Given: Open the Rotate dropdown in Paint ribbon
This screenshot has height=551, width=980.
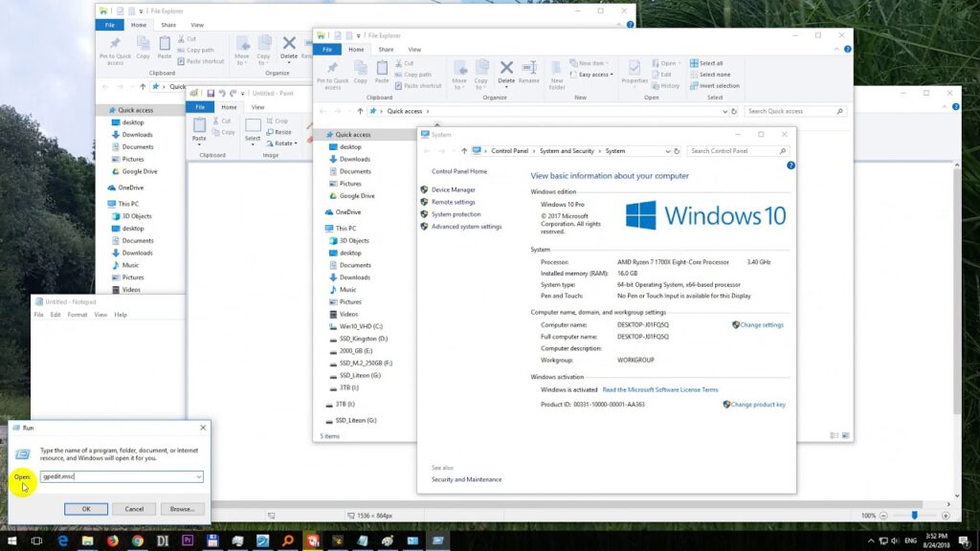Looking at the screenshot, I should pos(283,143).
